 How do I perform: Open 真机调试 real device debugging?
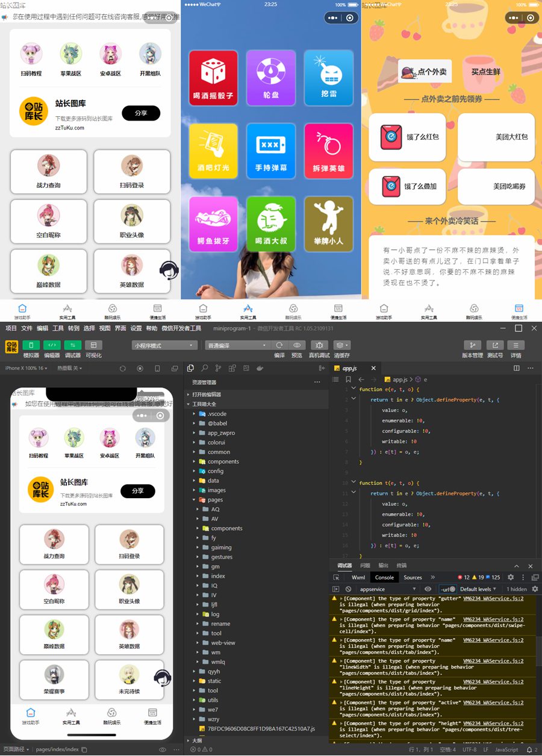click(x=319, y=345)
